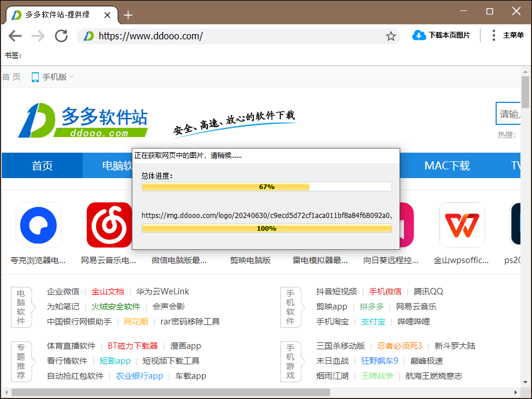Image resolution: width=532 pixels, height=399 pixels.
Task: Open the 向日葵远程控... link
Action: [x=391, y=260]
